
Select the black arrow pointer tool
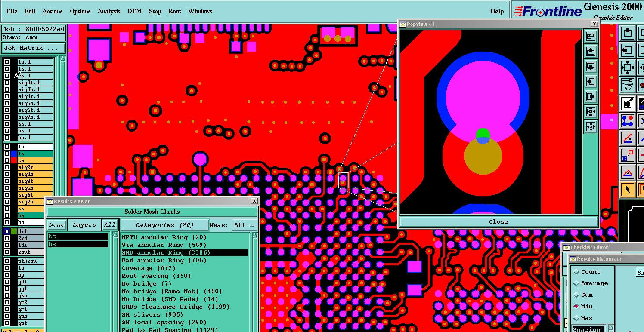click(628, 189)
